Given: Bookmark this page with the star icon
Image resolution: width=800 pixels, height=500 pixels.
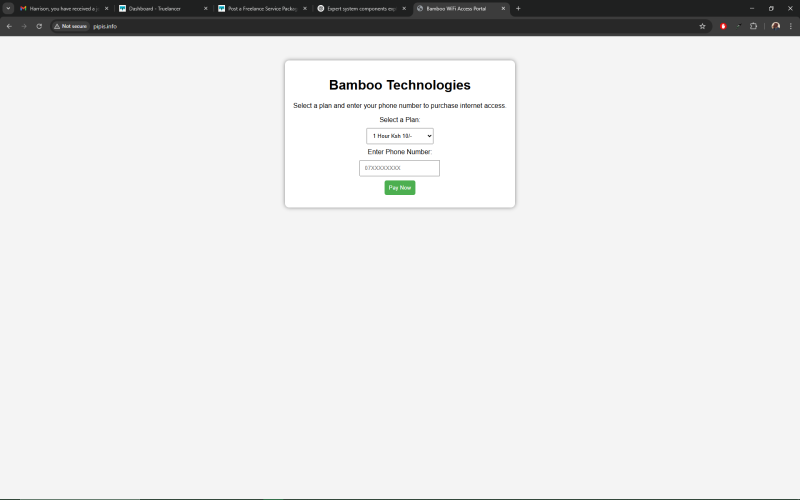Looking at the screenshot, I should [x=702, y=26].
